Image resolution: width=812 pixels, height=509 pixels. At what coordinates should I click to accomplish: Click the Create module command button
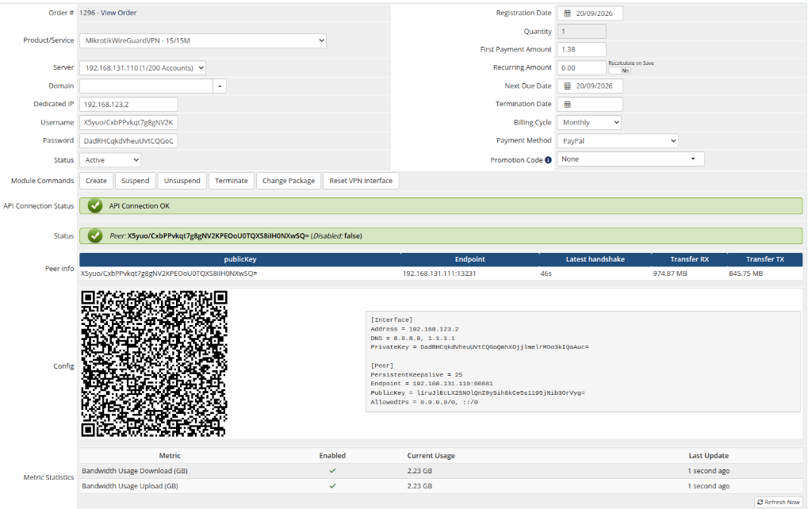[96, 181]
